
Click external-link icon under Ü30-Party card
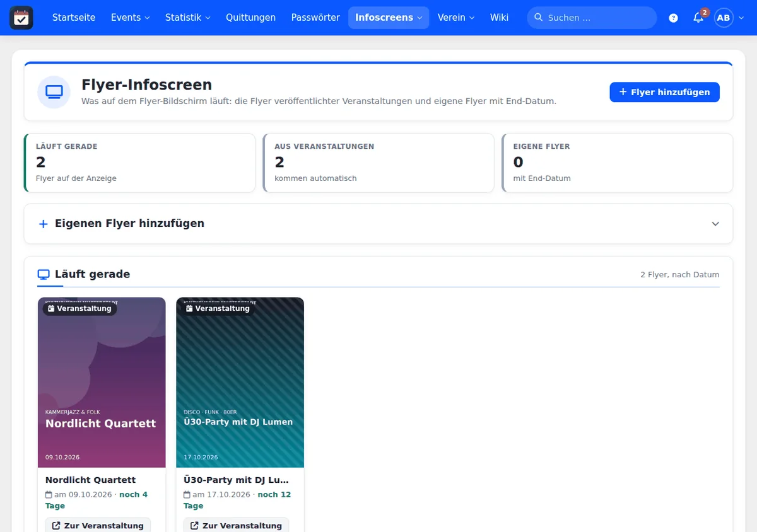[194, 526]
